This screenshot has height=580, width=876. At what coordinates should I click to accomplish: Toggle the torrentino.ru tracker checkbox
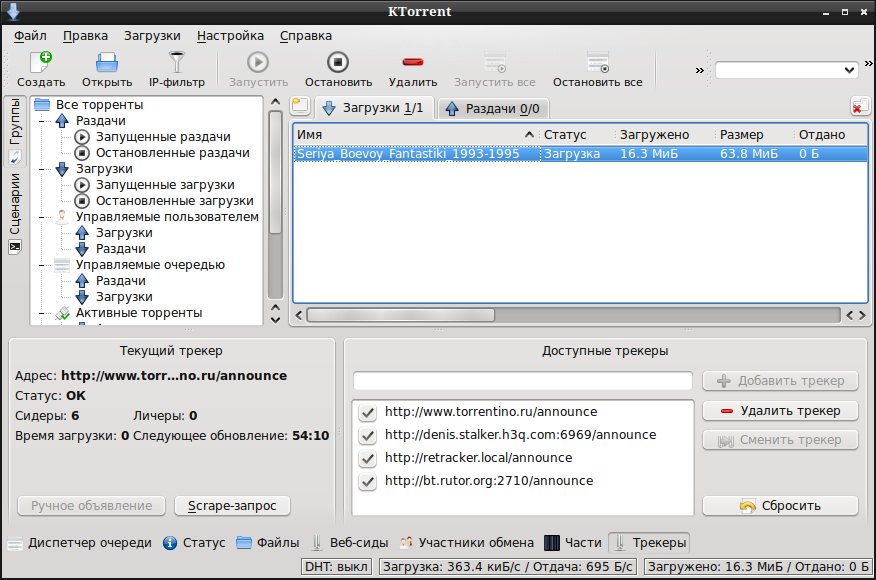coord(368,412)
